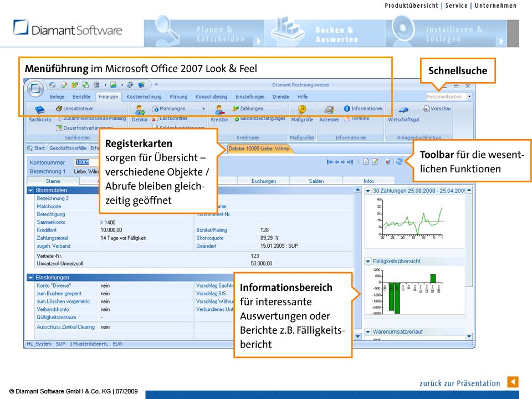Go to the next record
The image size is (532, 399).
pyautogui.click(x=343, y=162)
